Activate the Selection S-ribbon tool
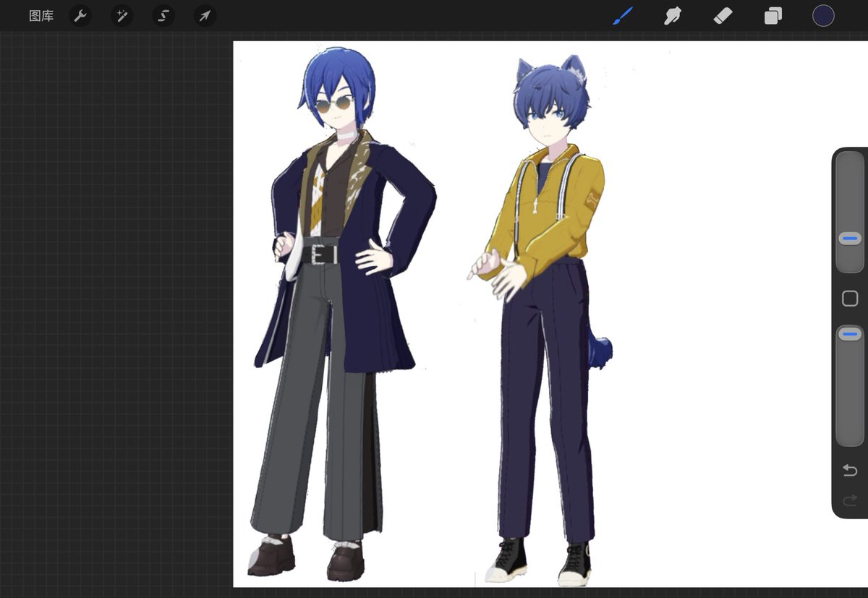Screen dimensions: 868x598 pos(163,16)
